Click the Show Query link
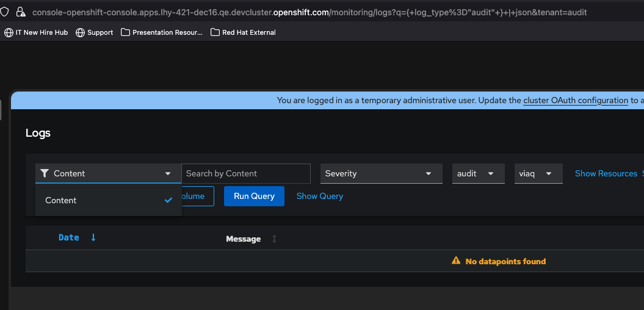This screenshot has width=644, height=310. (320, 196)
